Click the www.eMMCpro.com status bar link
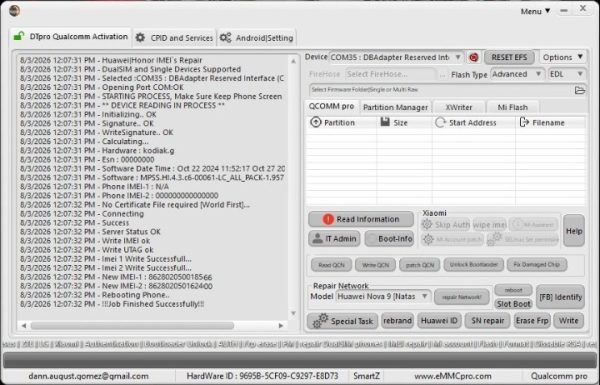 coord(453,376)
